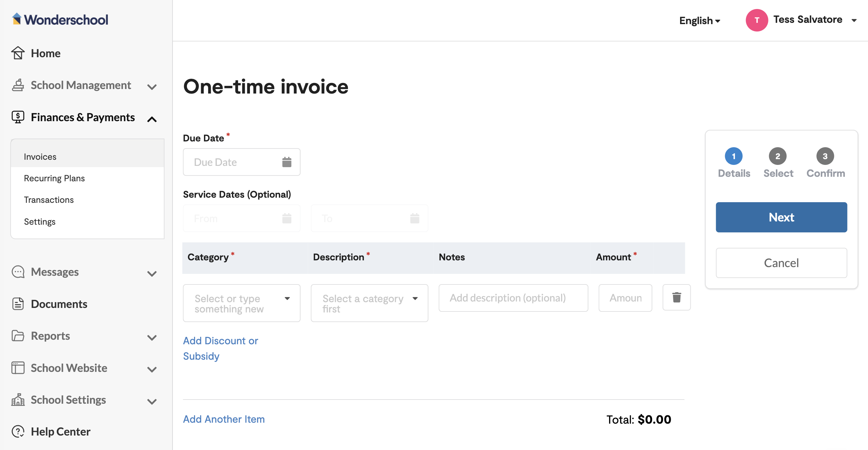Click the Next button
Screen dimensions: 868x450
pos(781,217)
